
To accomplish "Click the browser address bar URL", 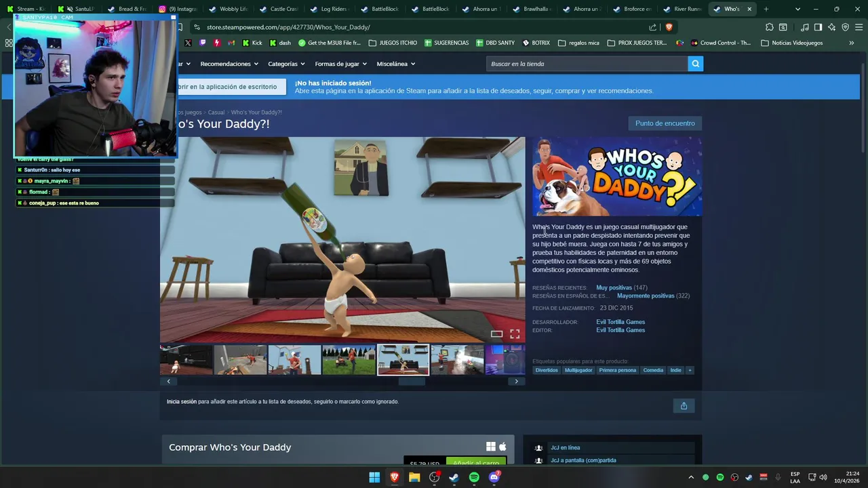I will pyautogui.click(x=288, y=27).
